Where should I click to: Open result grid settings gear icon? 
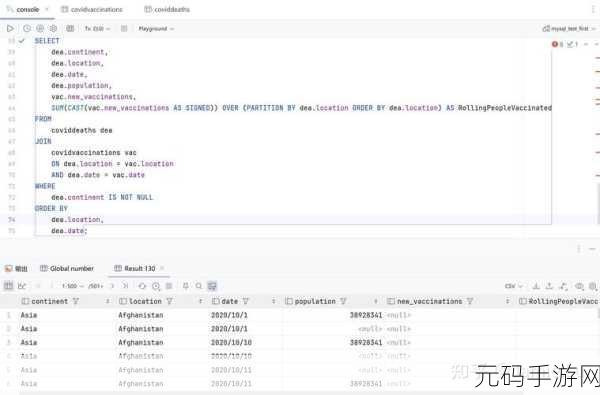(593, 286)
